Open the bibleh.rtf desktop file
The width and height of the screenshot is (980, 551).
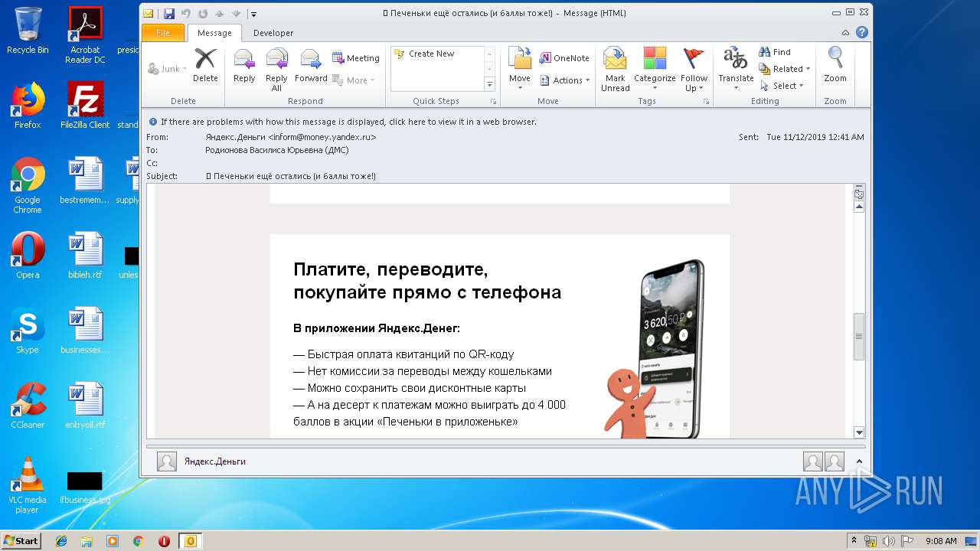click(x=85, y=256)
